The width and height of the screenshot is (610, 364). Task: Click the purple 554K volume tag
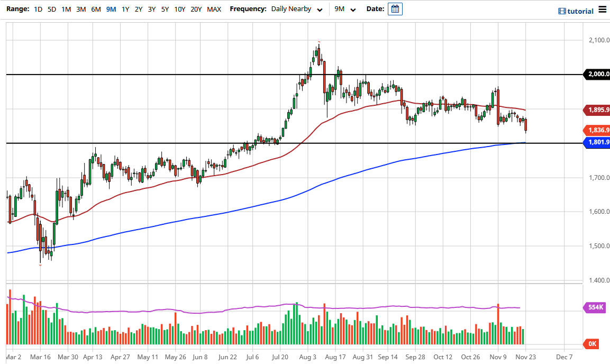595,307
